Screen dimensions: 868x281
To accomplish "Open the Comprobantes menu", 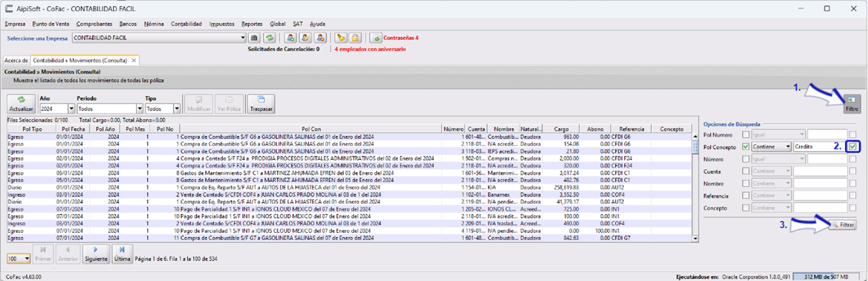I will pyautogui.click(x=95, y=24).
